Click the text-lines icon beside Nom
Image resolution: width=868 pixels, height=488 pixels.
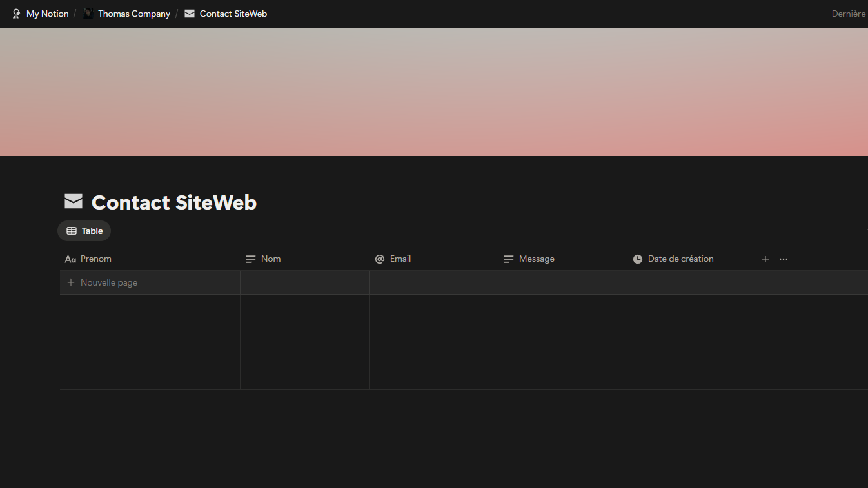(251, 259)
